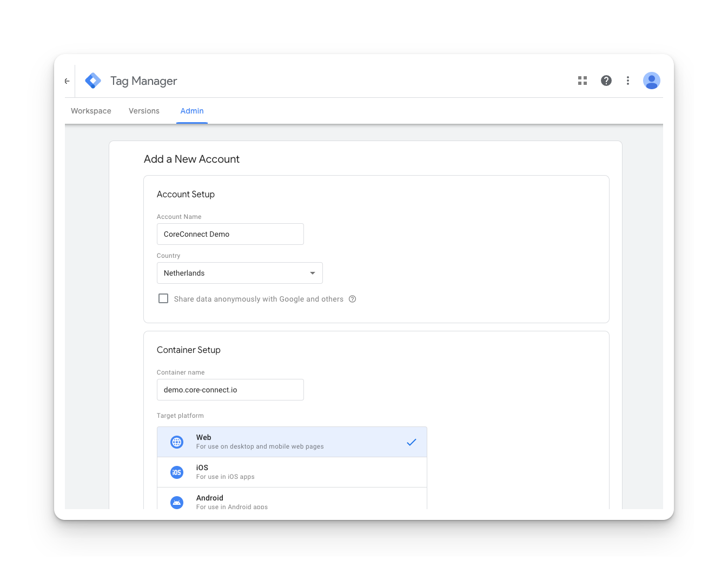Click the Android robot icon
Screen dimensions: 728x574
pyautogui.click(x=177, y=502)
